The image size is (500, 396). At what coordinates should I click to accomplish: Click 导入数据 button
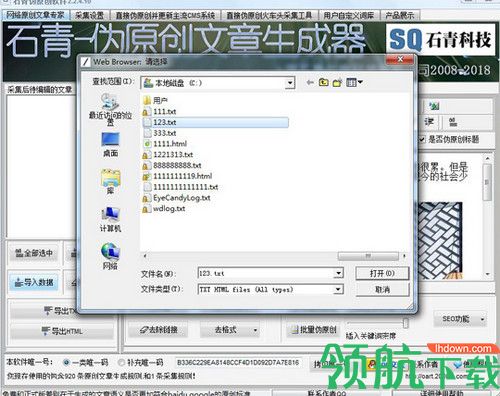[34, 282]
